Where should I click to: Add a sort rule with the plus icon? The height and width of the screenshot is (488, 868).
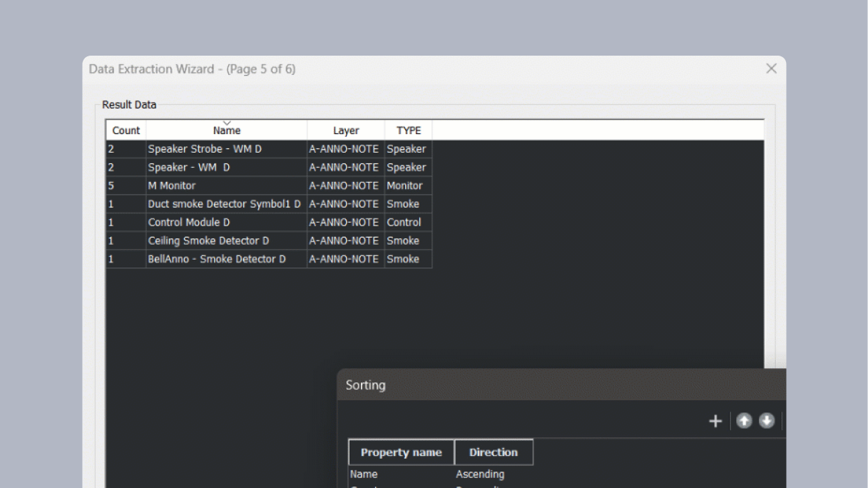pos(715,421)
